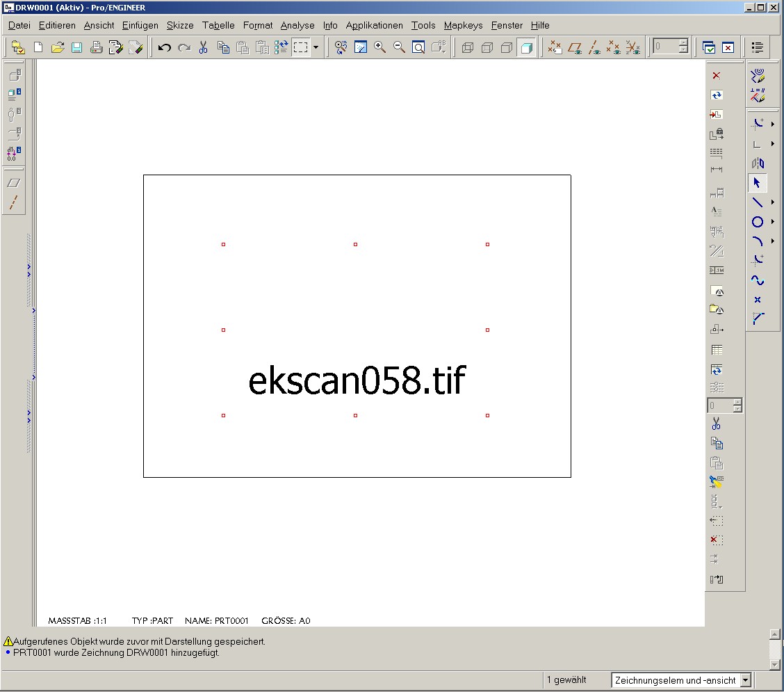
Task: Increment the top toolbar number stepper
Action: (683, 44)
